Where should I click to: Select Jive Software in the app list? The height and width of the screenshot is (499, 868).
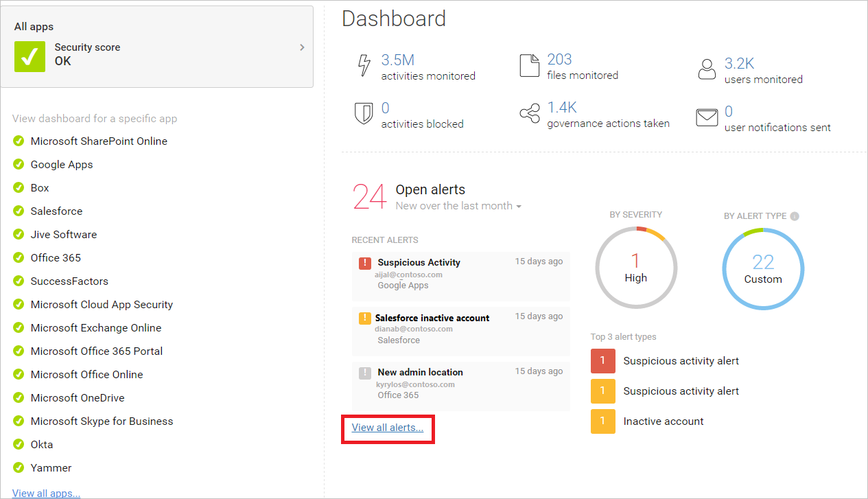point(64,234)
